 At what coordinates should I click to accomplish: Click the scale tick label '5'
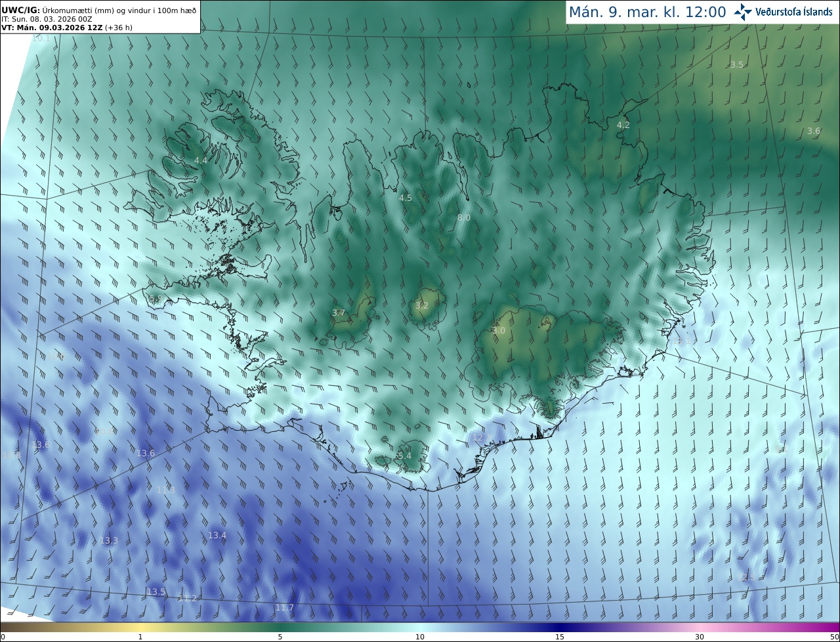coord(280,637)
